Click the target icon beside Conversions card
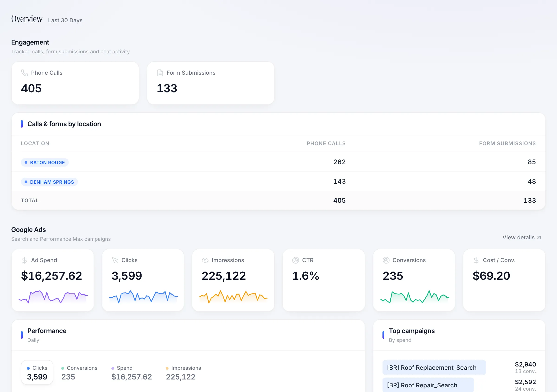The image size is (557, 392). (386, 260)
